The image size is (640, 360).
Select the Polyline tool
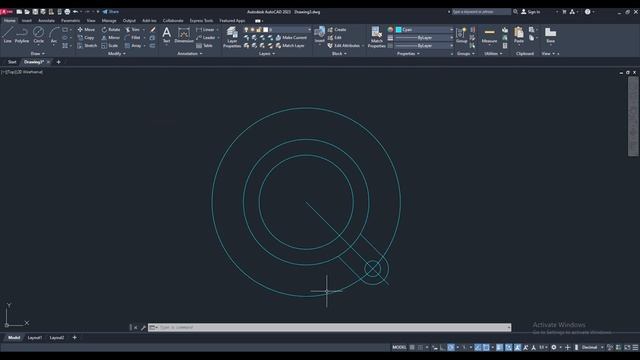(22, 35)
